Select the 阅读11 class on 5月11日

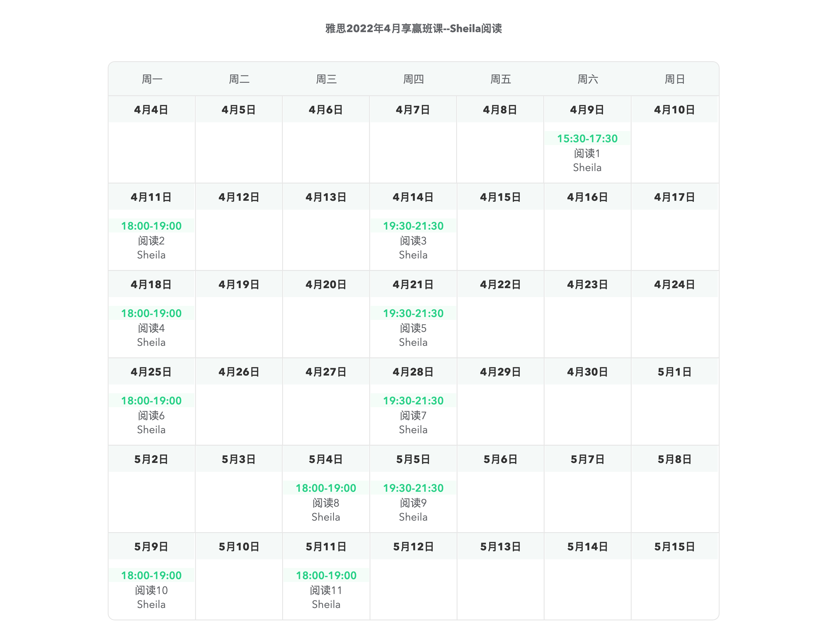click(x=326, y=590)
